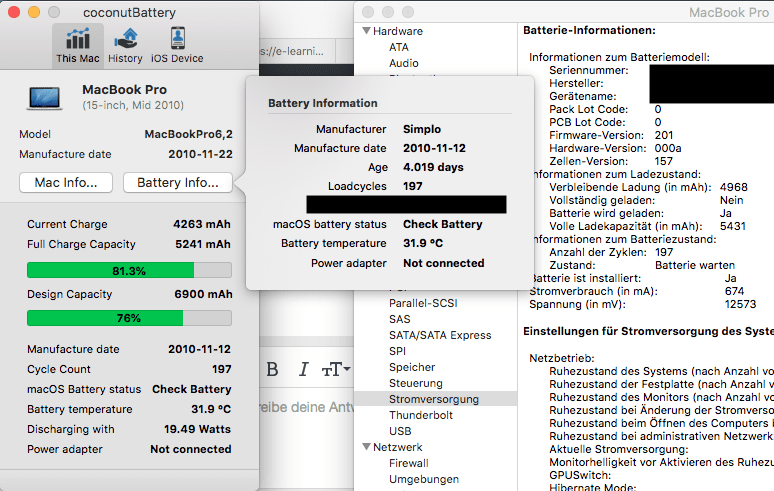Click the Hardware-Version value 000a
The height and width of the screenshot is (491, 774).
coord(668,148)
